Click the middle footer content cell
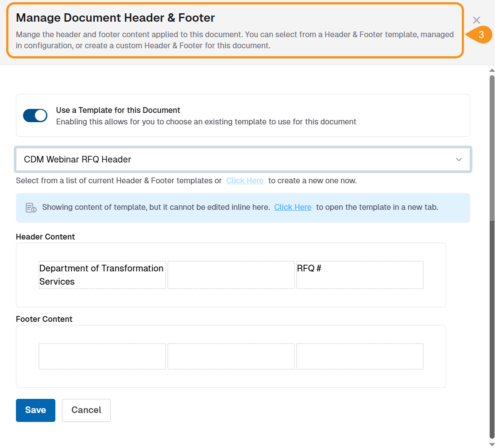The height and width of the screenshot is (448, 495). [231, 356]
